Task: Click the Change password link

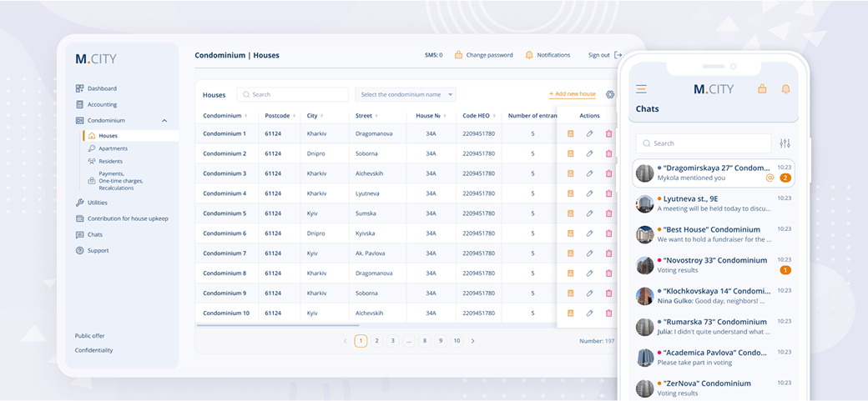Action: 489,55
